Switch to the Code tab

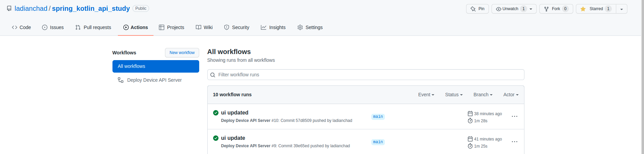[x=21, y=27]
